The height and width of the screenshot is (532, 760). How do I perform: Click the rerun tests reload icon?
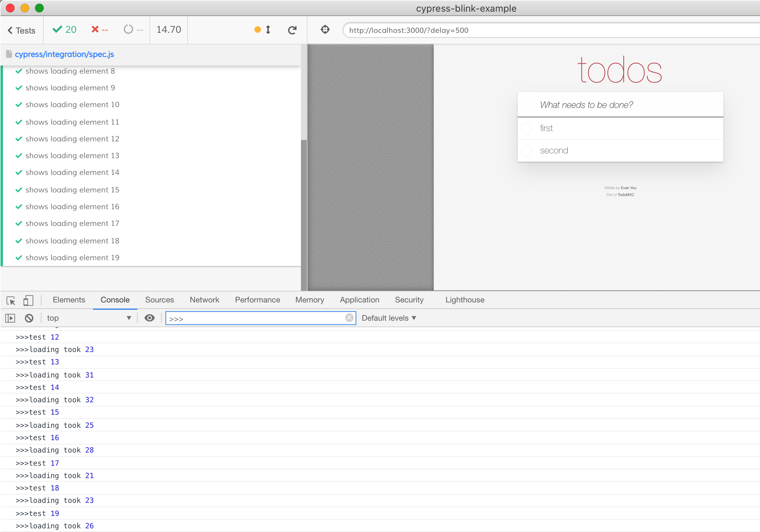pos(292,30)
